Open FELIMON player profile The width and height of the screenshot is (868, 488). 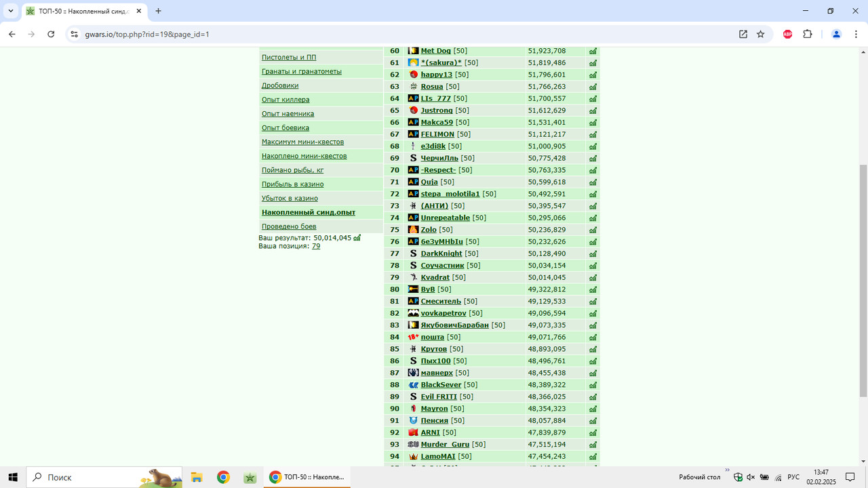[x=437, y=134]
